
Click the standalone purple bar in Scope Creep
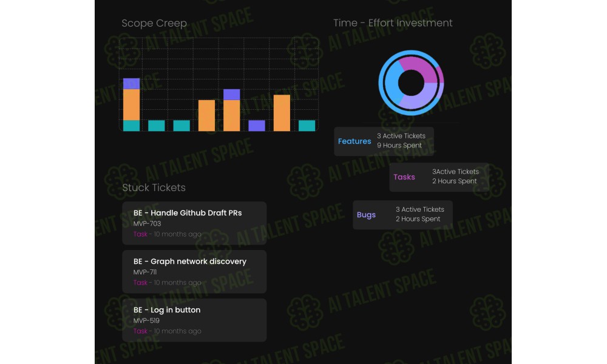pos(257,126)
